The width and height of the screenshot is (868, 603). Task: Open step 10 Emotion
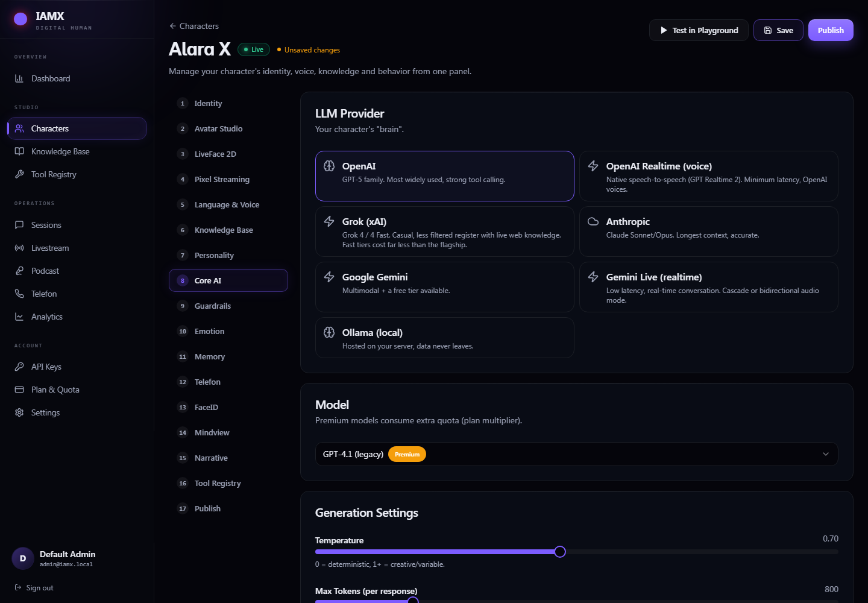228,331
